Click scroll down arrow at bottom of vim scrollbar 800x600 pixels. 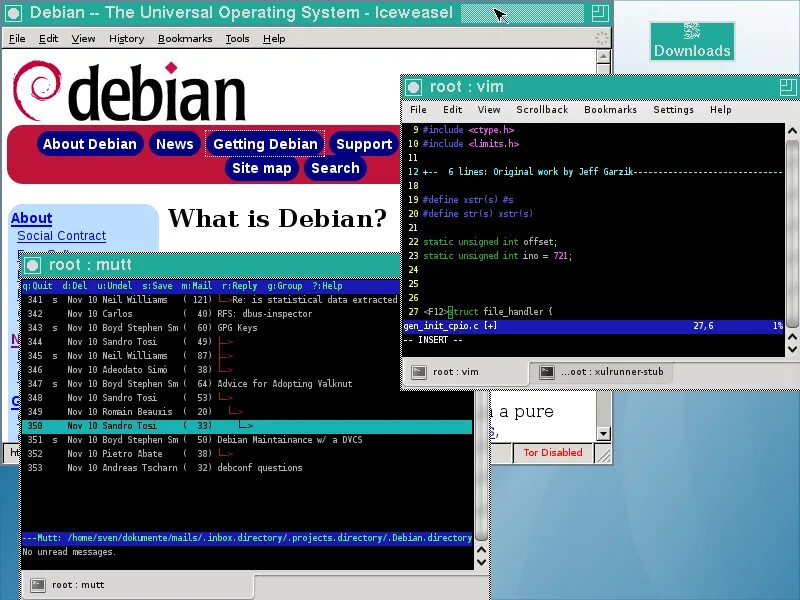click(792, 349)
